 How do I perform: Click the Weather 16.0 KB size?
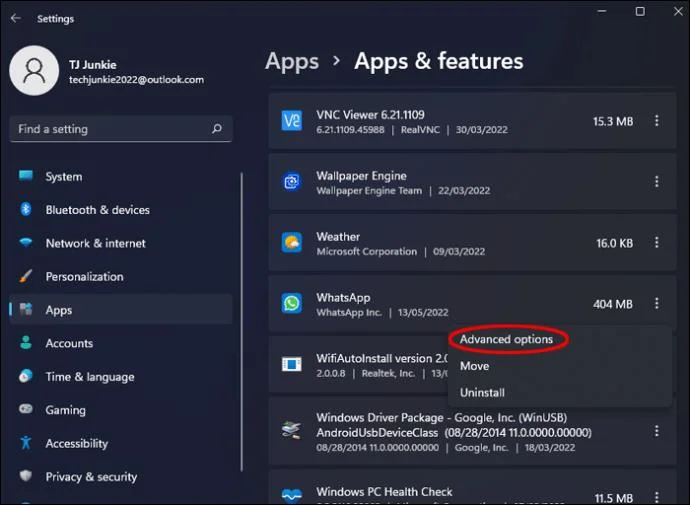coord(614,243)
